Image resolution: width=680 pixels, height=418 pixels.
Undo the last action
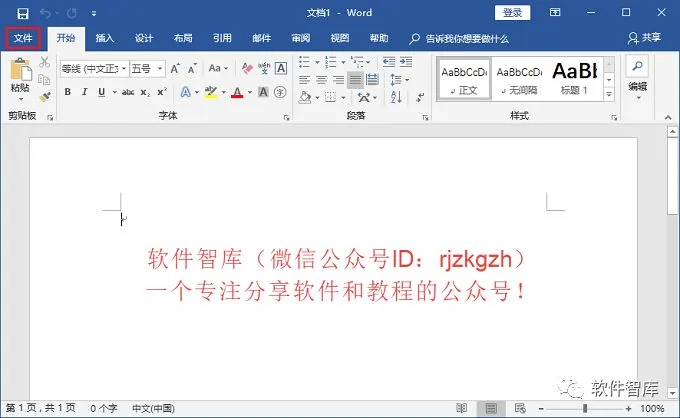click(45, 13)
